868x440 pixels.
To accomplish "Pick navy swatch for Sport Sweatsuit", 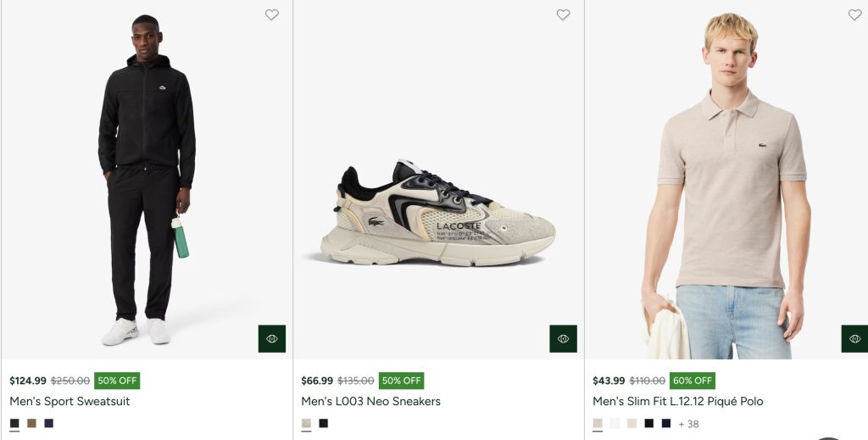I will pyautogui.click(x=48, y=423).
